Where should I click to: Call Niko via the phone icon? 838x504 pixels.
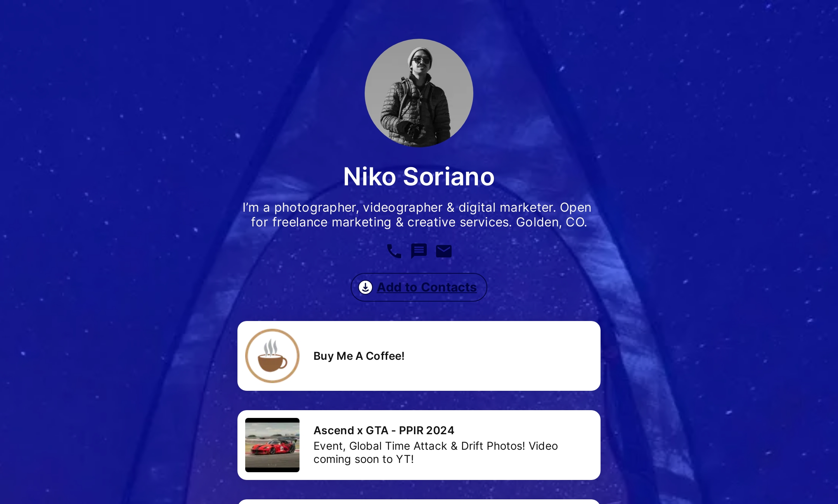coord(394,251)
